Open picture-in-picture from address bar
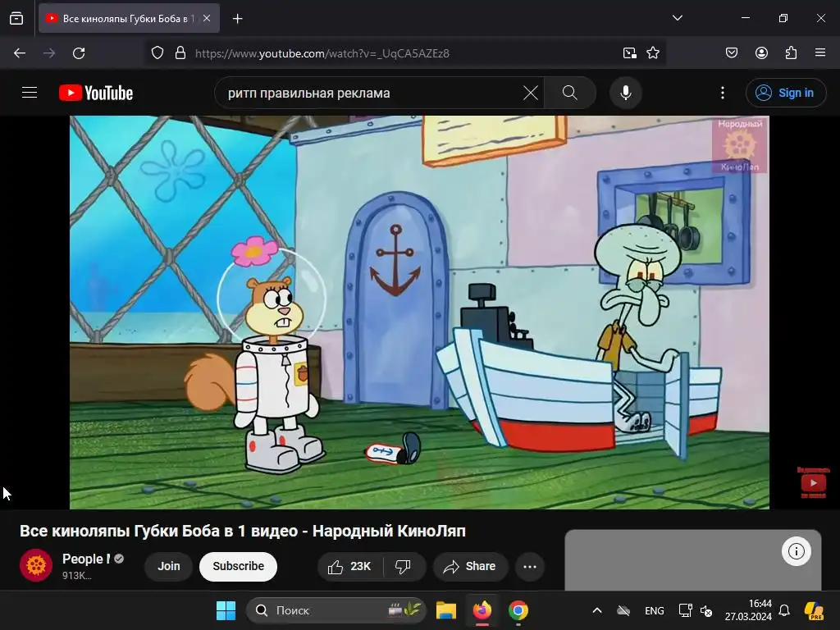This screenshot has width=840, height=630. point(629,53)
